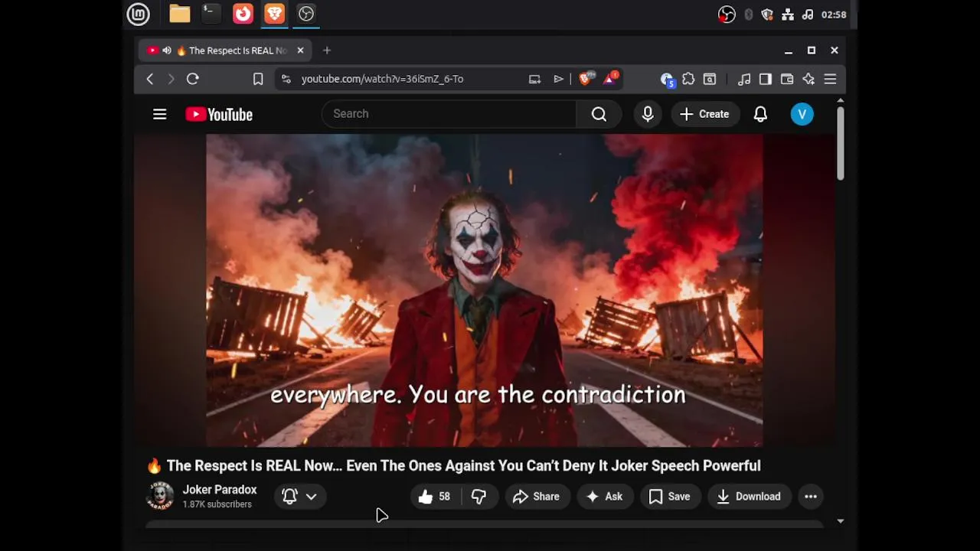Click the scrollbar up arrow
Viewport: 980px width, 551px height.
tap(840, 101)
